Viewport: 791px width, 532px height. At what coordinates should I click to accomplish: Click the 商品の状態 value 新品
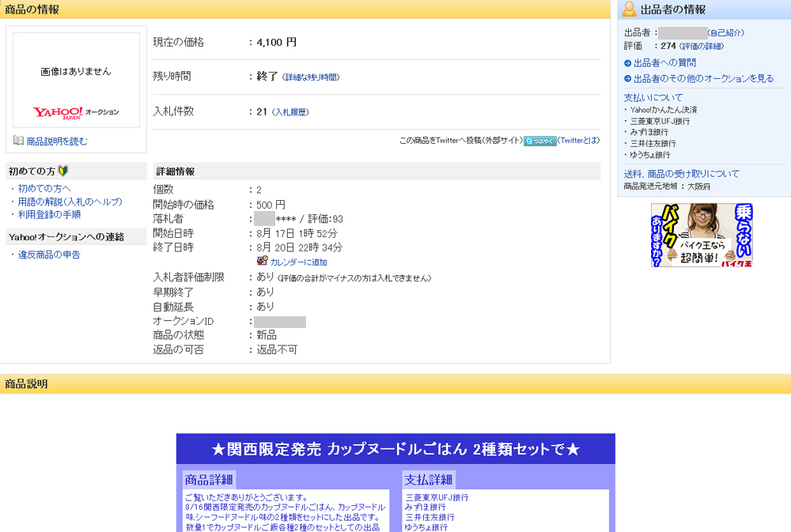point(267,335)
